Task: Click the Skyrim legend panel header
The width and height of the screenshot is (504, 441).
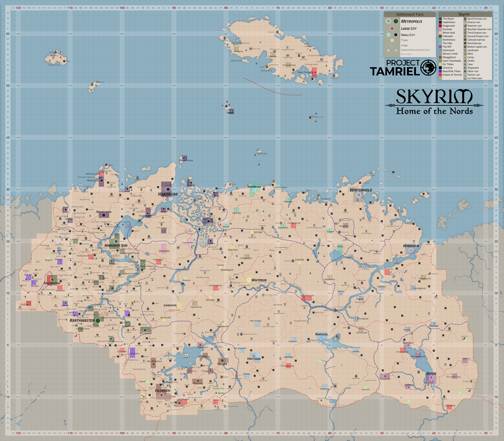Action: [464, 14]
